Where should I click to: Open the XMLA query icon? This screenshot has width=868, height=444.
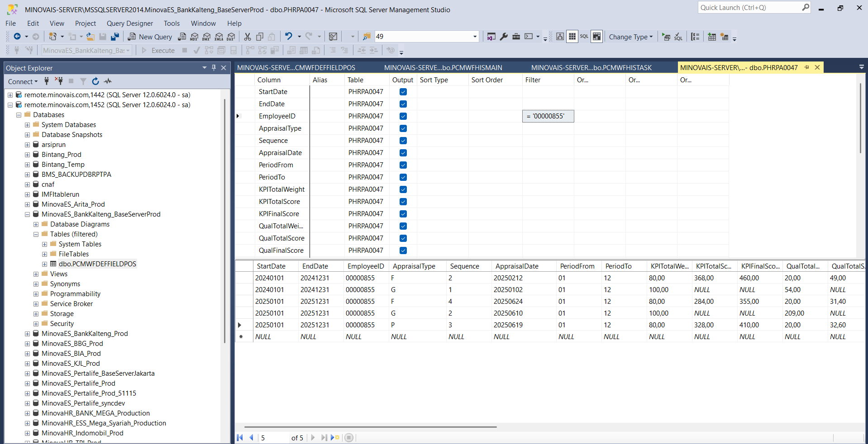click(219, 37)
